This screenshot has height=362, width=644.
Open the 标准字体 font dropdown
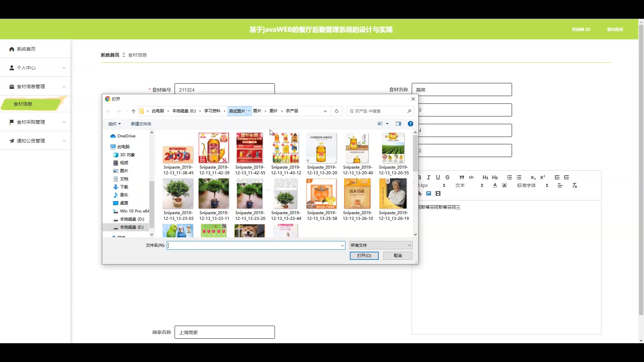click(x=532, y=185)
